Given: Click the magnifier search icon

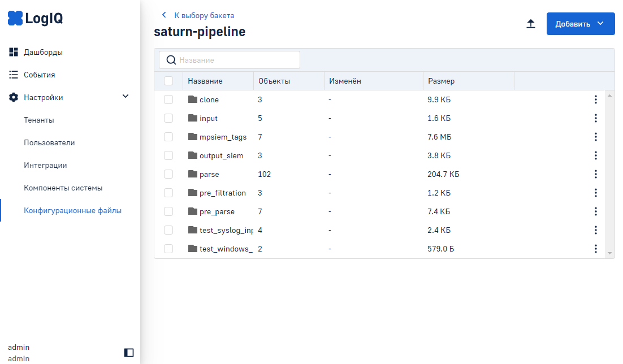Looking at the screenshot, I should click(171, 60).
